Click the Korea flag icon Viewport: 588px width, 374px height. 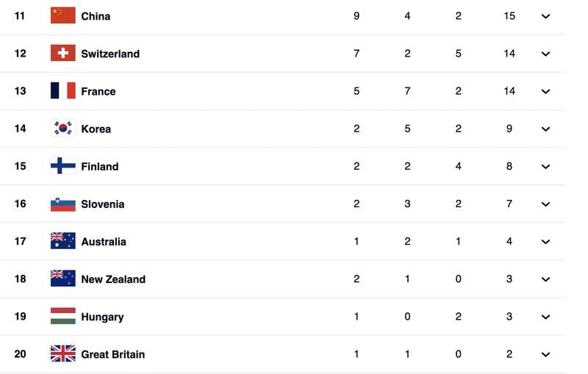(x=63, y=129)
